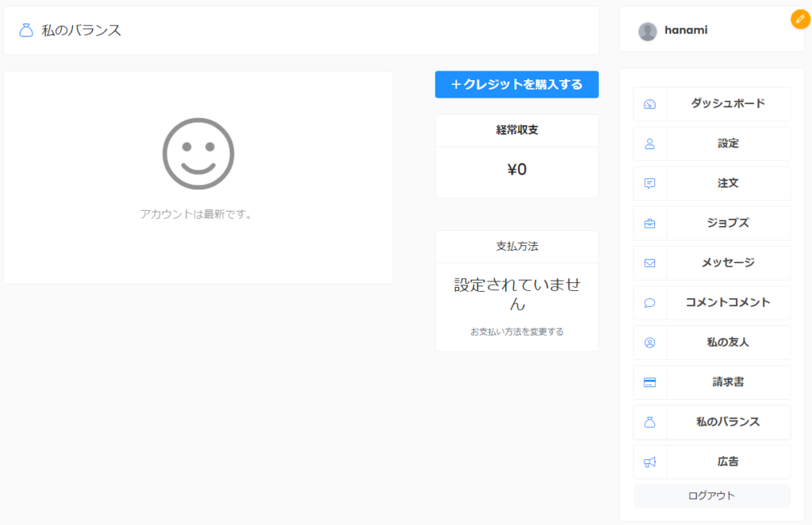Click the user circle icon beside 私の友人
Image resolution: width=812 pixels, height=525 pixels.
(649, 343)
